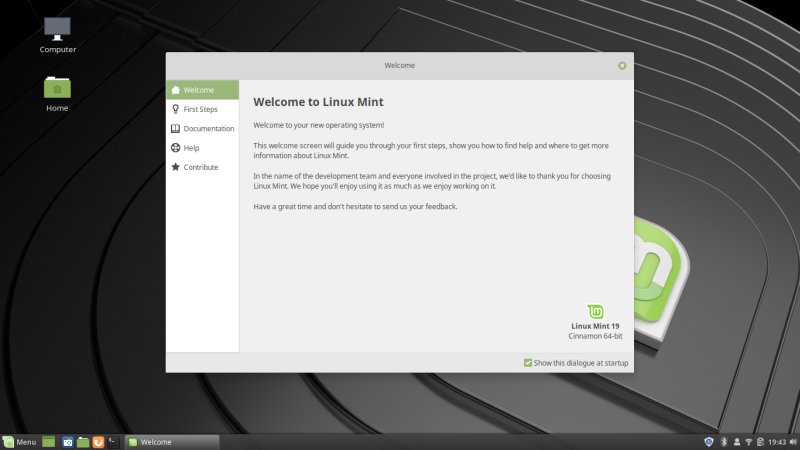Click the 'Welcome to Linux Mint' heading
Viewport: 800px width, 450px height.
318,102
